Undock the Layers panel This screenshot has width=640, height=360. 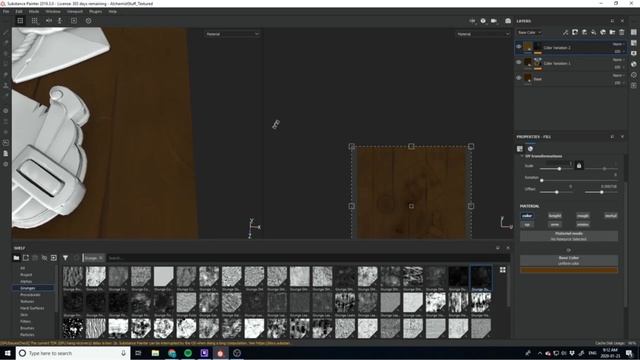(x=612, y=21)
